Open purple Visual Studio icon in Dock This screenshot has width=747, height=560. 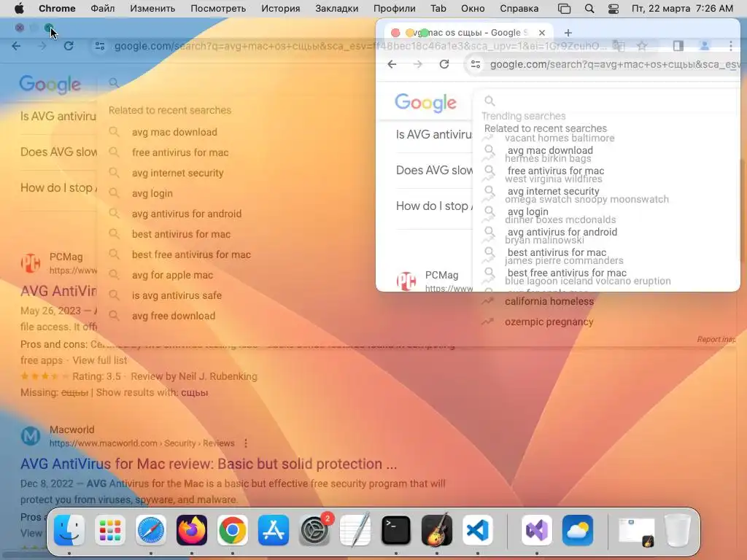pyautogui.click(x=537, y=530)
